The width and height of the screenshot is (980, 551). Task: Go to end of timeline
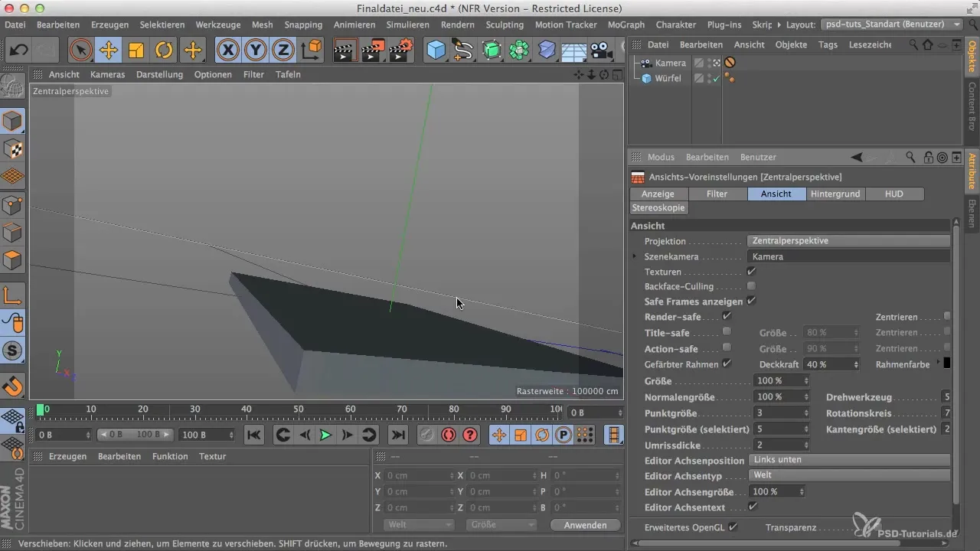pos(397,435)
